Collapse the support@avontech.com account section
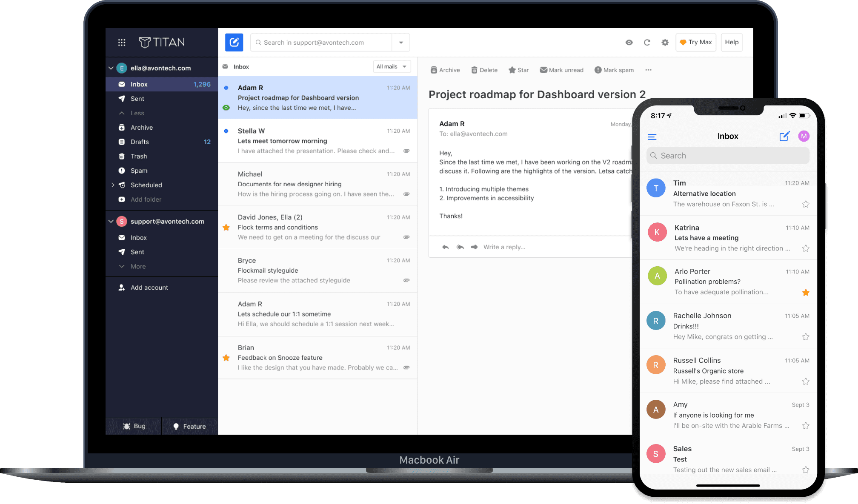Viewport: 858px width, 504px height. tap(111, 221)
